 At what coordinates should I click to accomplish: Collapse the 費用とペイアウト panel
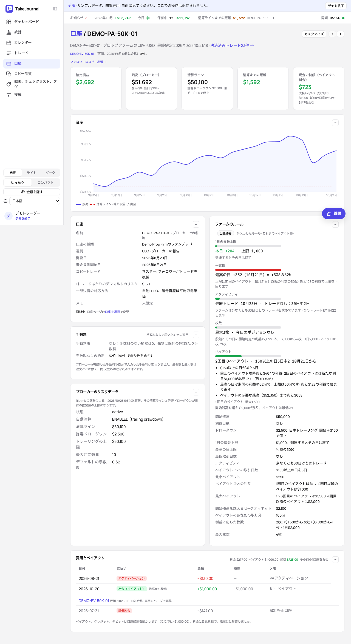335,560
